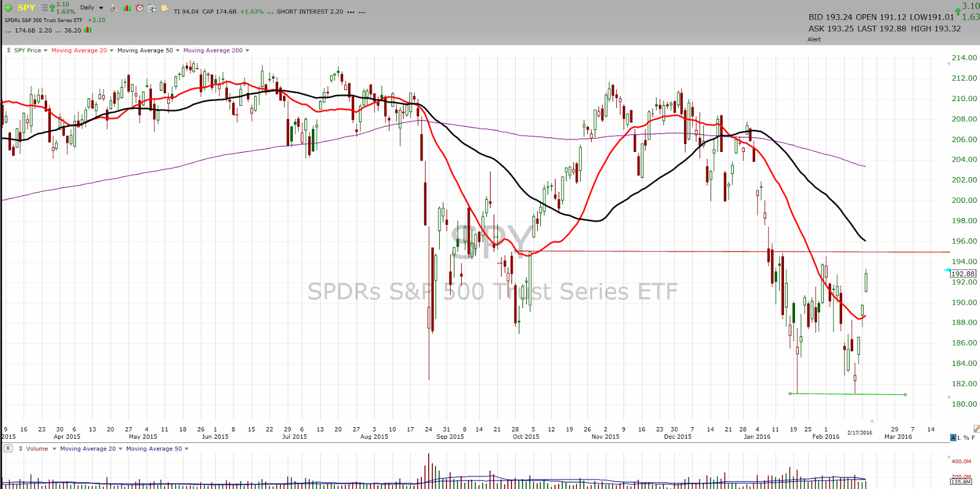Click the left endpoint of green support line

point(790,393)
